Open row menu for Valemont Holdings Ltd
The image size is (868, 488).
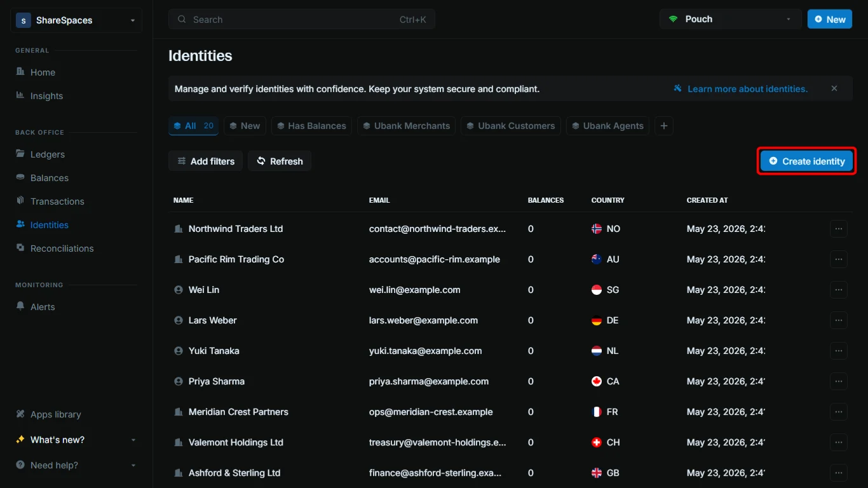pyautogui.click(x=839, y=442)
